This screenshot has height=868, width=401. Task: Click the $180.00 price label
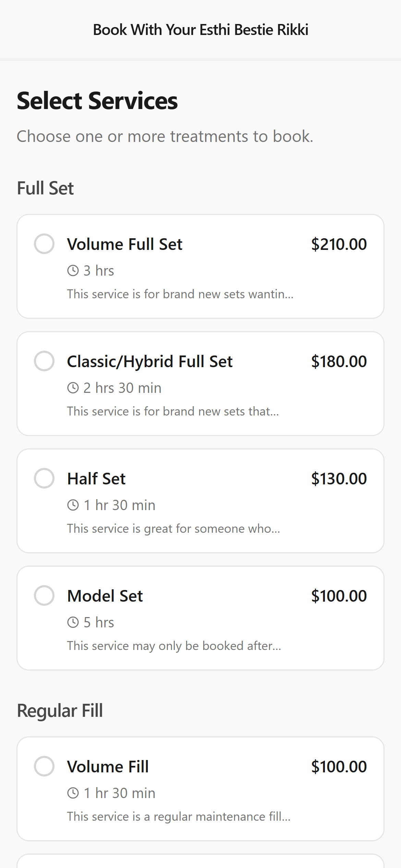339,362
